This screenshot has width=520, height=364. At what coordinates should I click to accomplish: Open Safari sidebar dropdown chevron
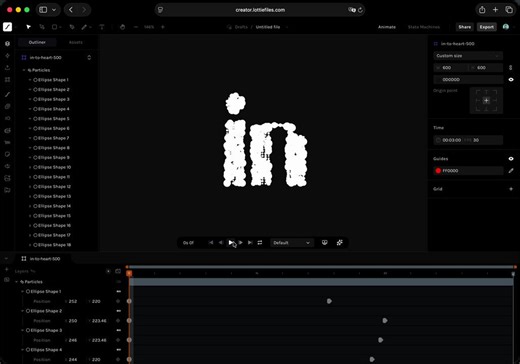pyautogui.click(x=54, y=10)
